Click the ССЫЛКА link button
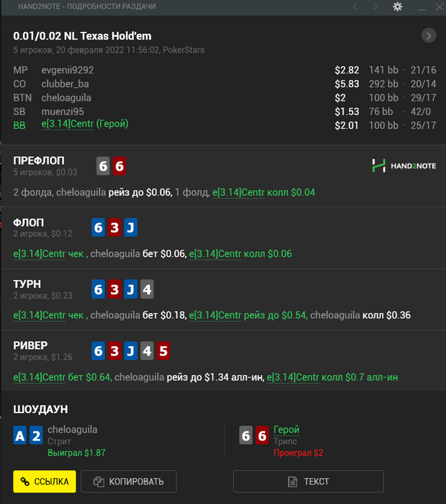446x504 pixels. [45, 482]
